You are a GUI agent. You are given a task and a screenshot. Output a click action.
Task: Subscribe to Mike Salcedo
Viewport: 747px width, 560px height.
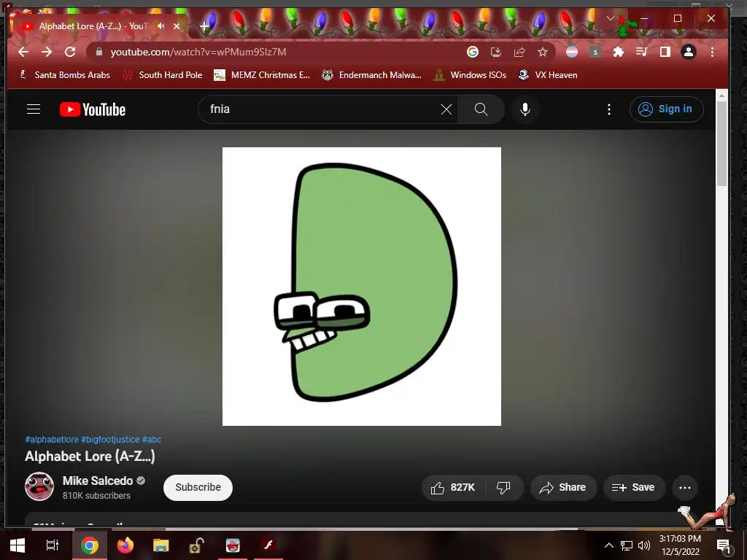(x=198, y=487)
